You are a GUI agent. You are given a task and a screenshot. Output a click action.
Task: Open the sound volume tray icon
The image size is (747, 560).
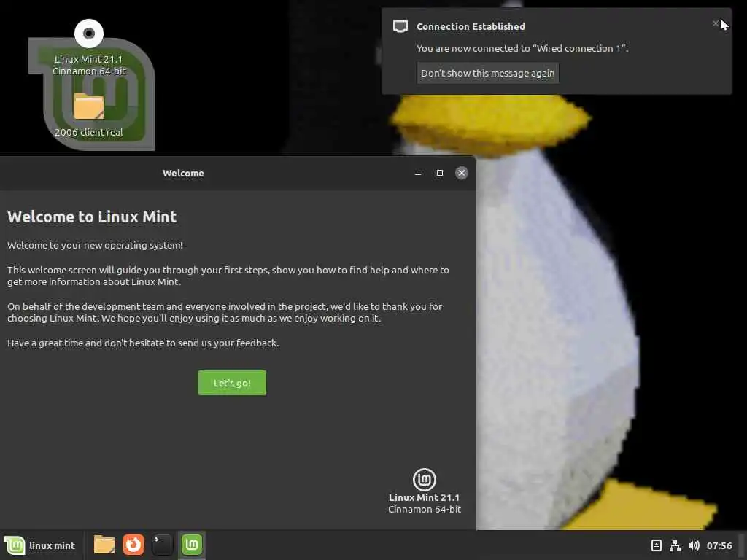tap(694, 545)
